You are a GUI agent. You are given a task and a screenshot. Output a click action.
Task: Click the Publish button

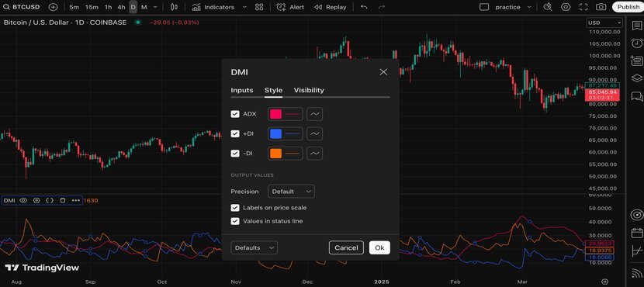point(628,7)
